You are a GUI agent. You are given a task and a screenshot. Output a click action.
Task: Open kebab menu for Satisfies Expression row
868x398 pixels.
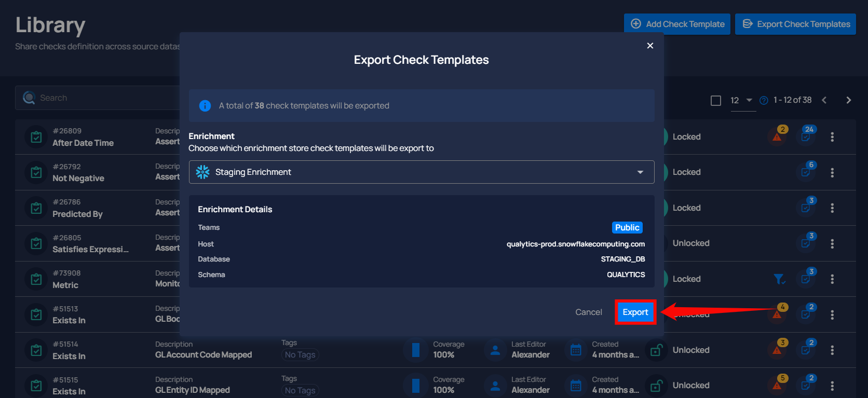832,243
